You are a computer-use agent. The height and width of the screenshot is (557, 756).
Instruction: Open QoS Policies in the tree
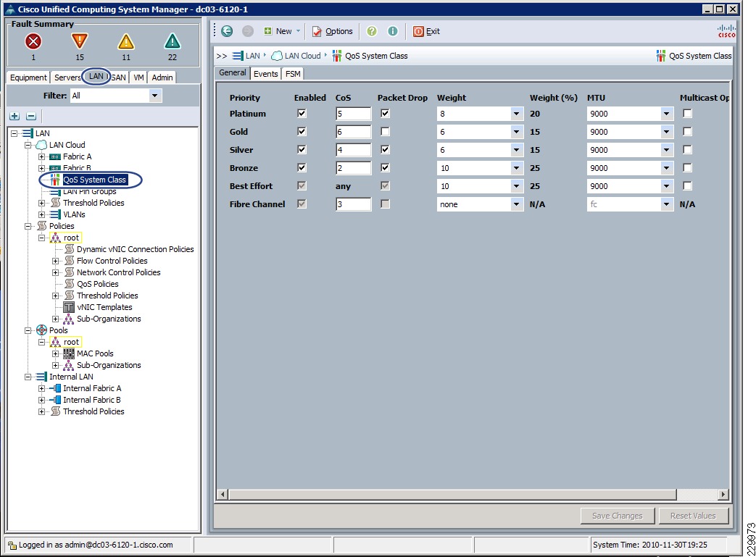[97, 284]
